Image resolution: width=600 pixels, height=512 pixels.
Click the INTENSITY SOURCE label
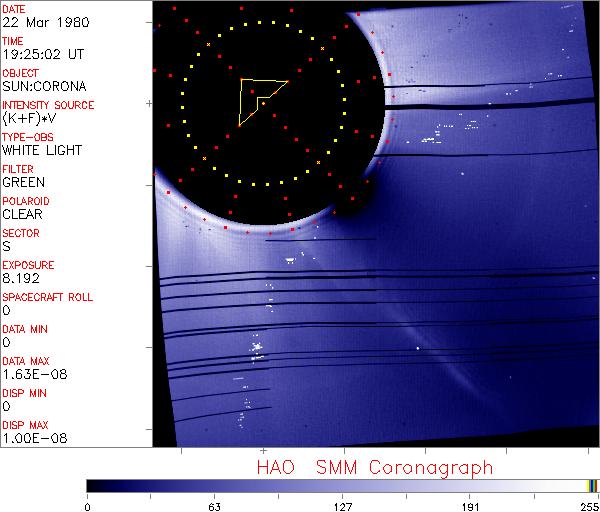click(48, 105)
